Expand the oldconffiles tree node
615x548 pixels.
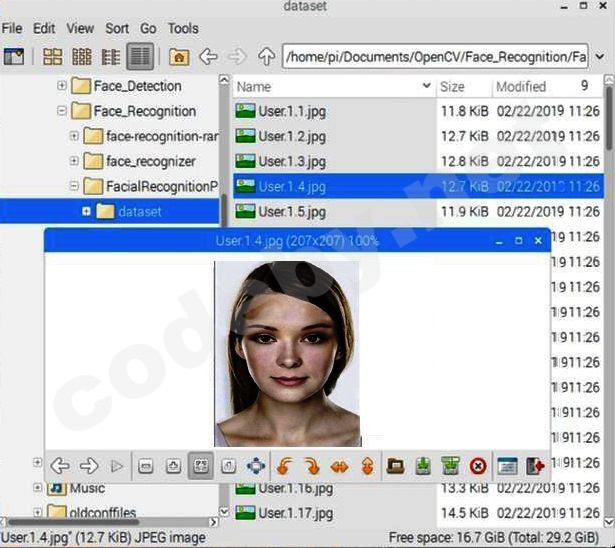tap(37, 513)
